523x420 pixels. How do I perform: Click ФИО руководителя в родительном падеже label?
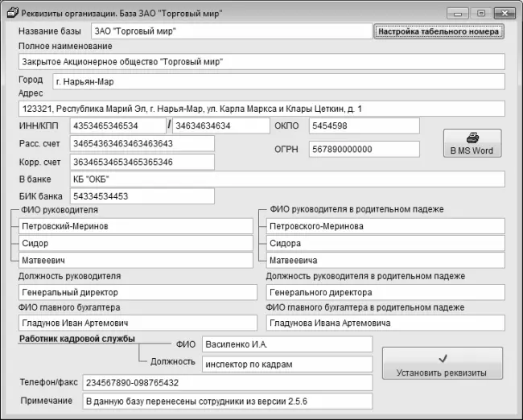point(356,209)
